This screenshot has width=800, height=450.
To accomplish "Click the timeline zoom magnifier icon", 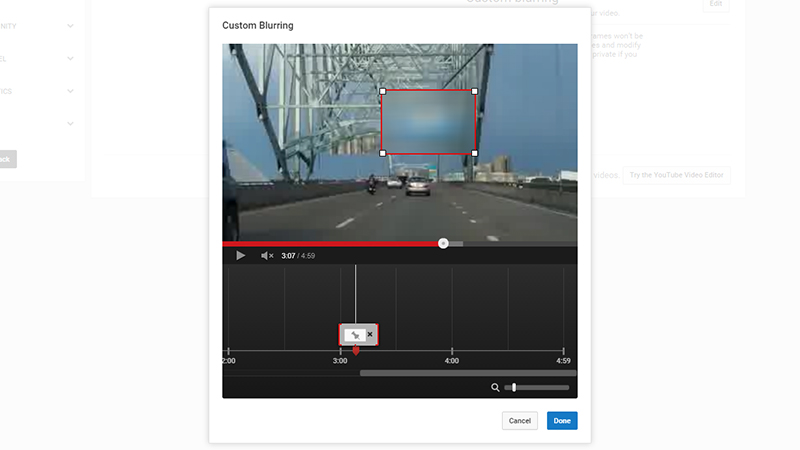I will 495,388.
